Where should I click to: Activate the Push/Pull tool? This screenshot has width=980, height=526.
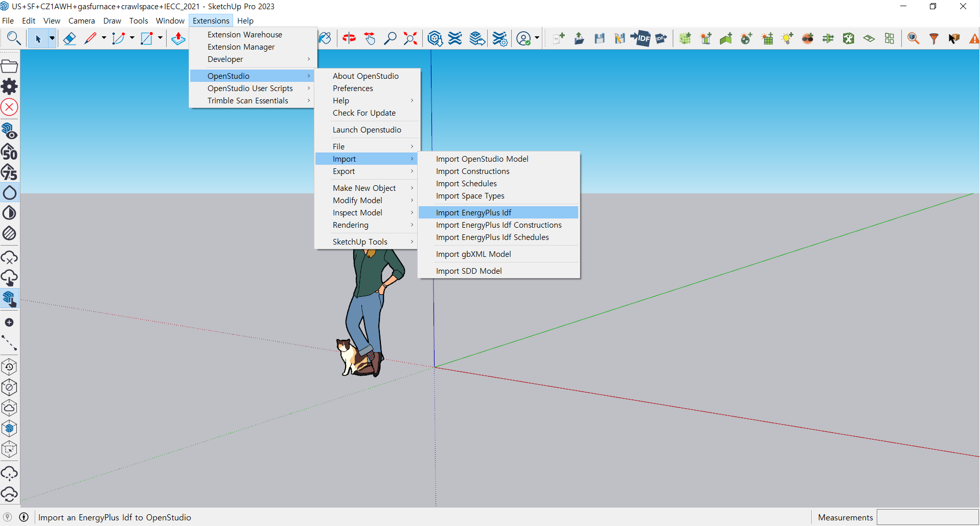click(178, 38)
